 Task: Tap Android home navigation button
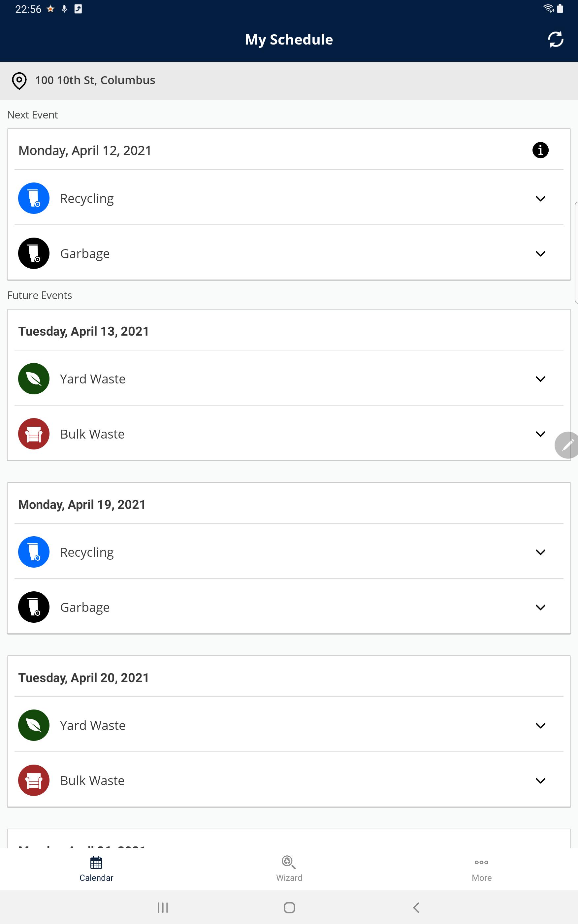click(289, 907)
